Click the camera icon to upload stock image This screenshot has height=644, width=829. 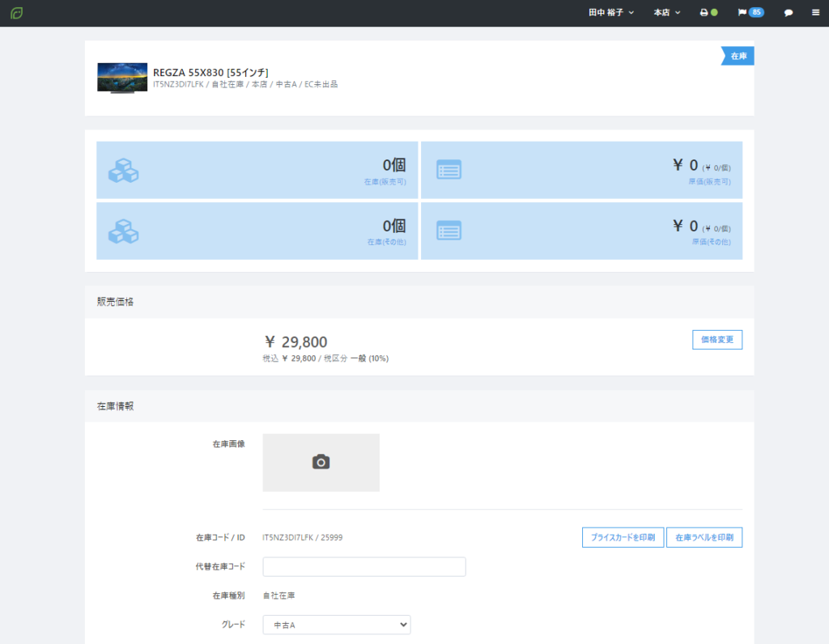pos(321,462)
